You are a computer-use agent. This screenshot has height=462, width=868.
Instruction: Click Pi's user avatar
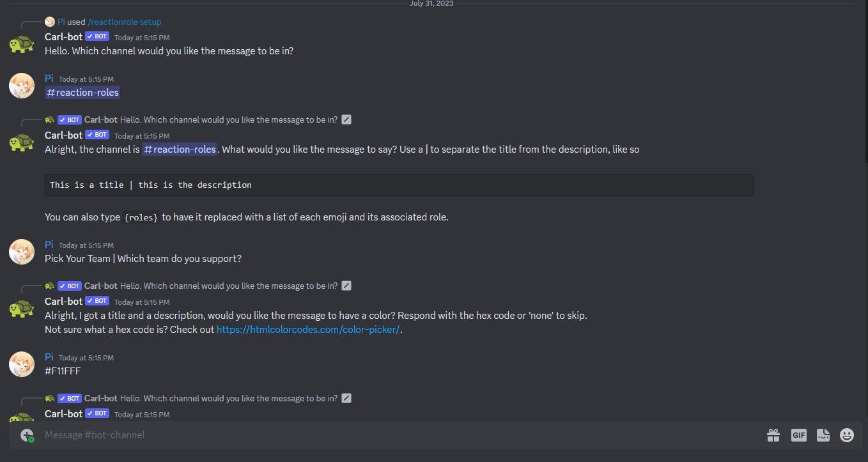pyautogui.click(x=22, y=85)
